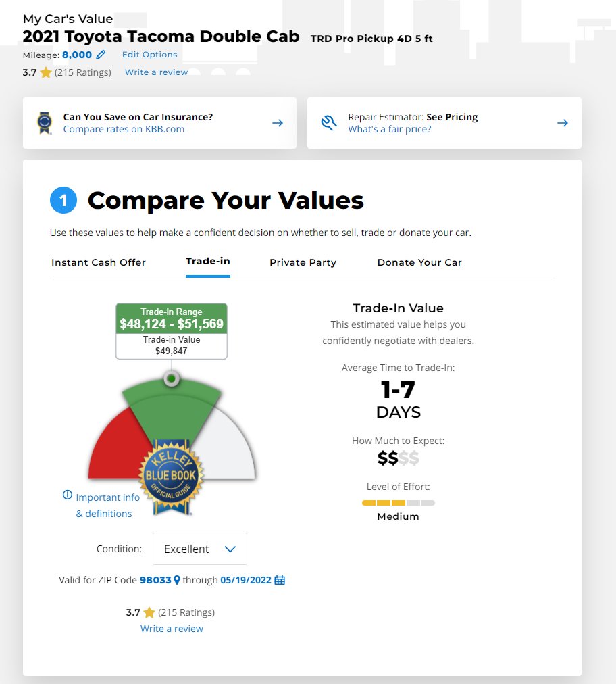Click the Repair Estimator: See Pricing text

pyautogui.click(x=413, y=117)
